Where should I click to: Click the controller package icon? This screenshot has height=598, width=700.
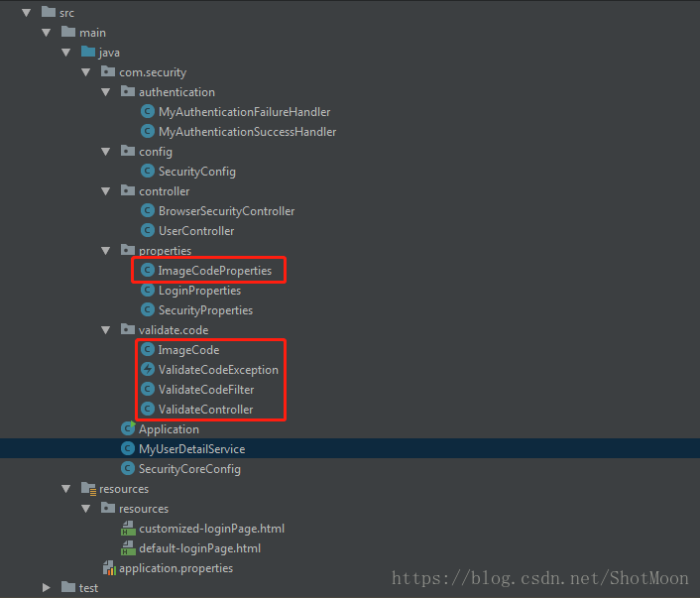[x=128, y=190]
